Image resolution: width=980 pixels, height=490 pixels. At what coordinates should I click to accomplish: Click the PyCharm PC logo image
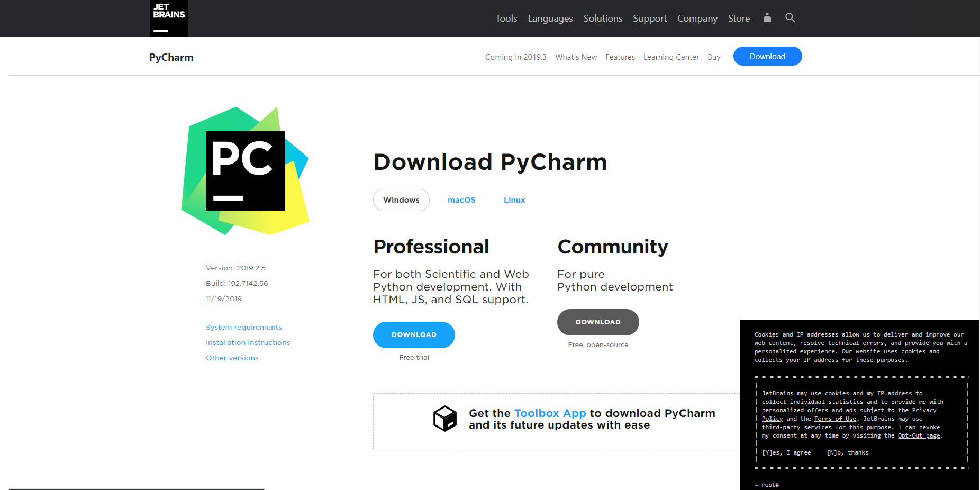(246, 171)
